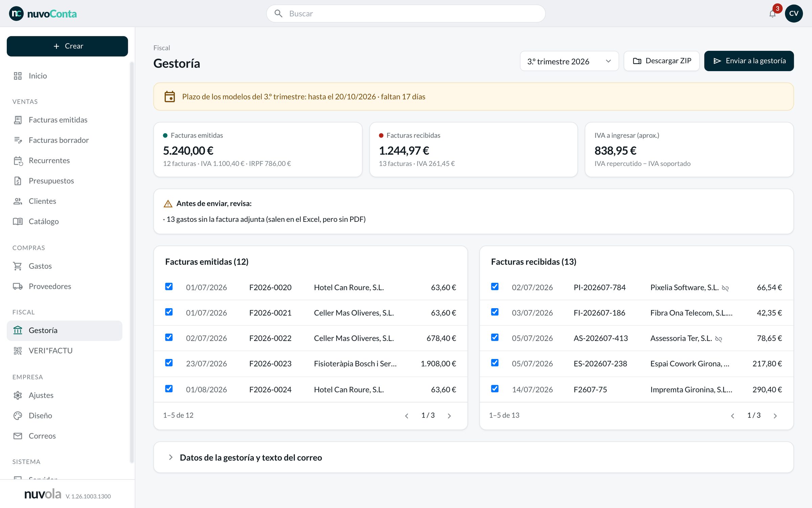The image size is (812, 508).
Task: Open Recurrentes in the sidebar
Action: [x=64, y=161]
